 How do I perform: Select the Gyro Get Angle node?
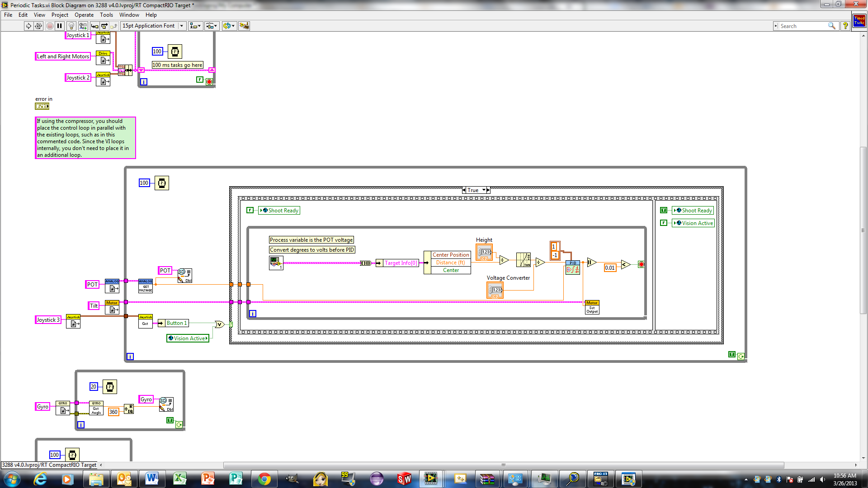pos(96,408)
